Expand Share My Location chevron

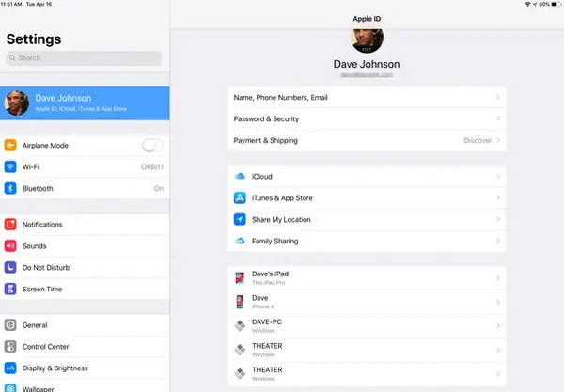498,219
